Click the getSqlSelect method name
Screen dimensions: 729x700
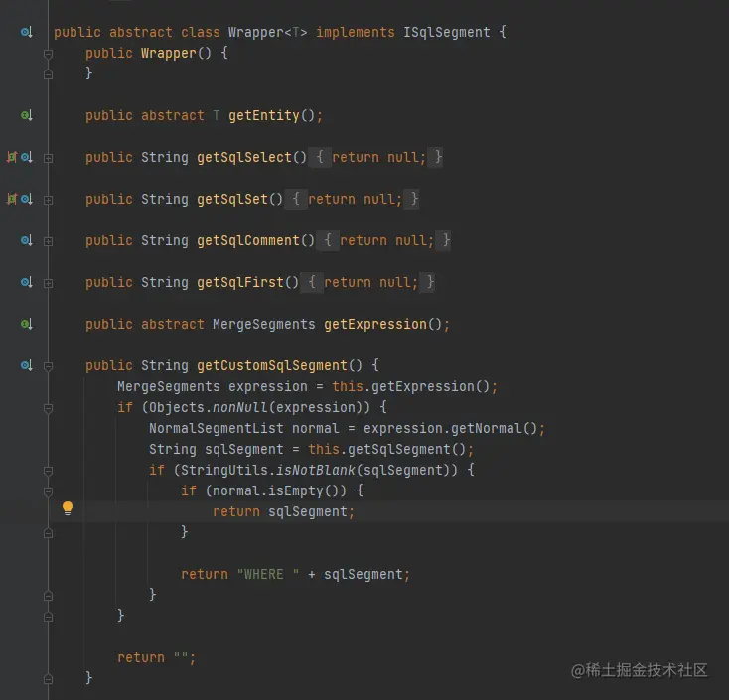[244, 157]
